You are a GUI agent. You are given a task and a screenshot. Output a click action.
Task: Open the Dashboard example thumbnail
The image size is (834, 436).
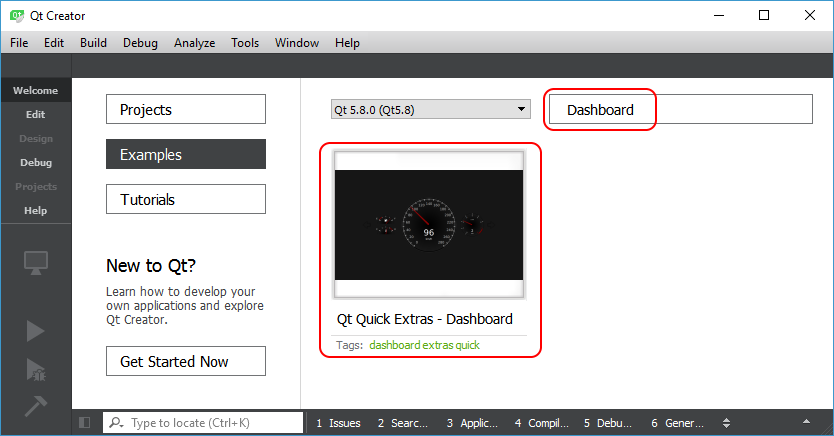[x=429, y=225]
